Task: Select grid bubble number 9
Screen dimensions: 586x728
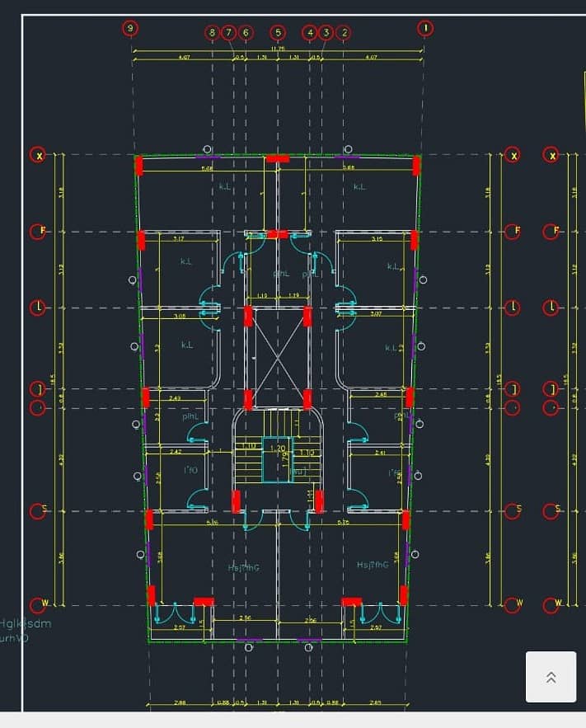Action: point(130,28)
